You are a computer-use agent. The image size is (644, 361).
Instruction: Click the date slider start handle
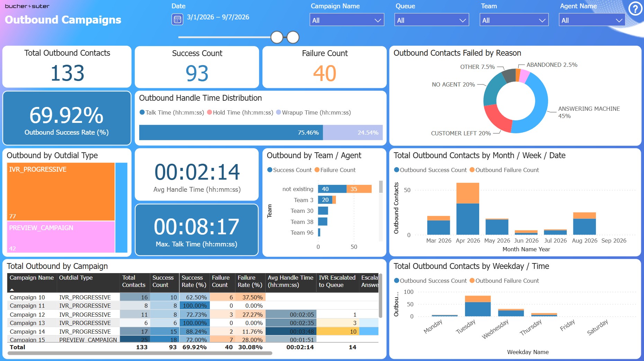pyautogui.click(x=277, y=37)
